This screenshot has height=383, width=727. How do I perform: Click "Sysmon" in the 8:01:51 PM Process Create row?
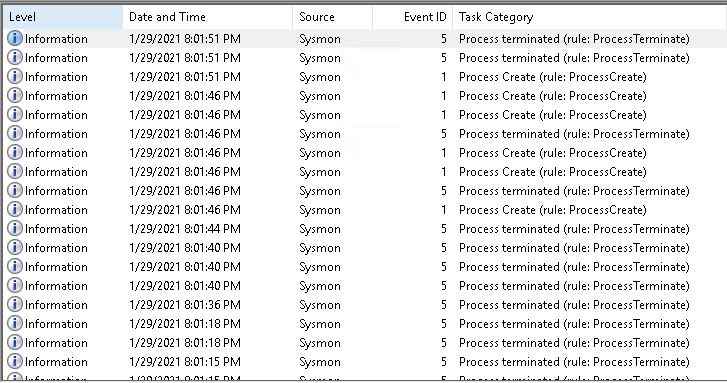pos(320,77)
